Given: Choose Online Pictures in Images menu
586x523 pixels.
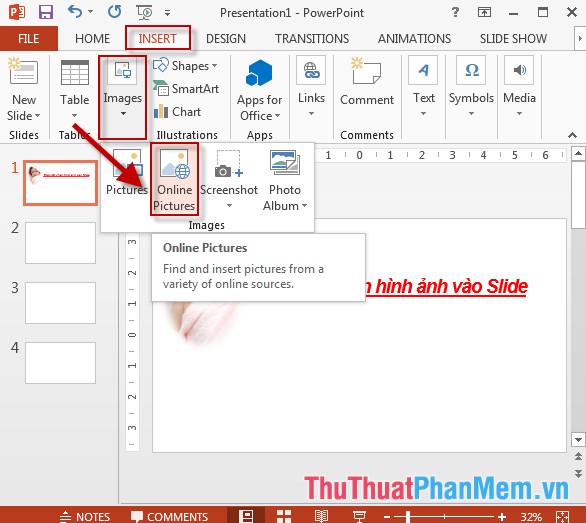Looking at the screenshot, I should point(174,179).
